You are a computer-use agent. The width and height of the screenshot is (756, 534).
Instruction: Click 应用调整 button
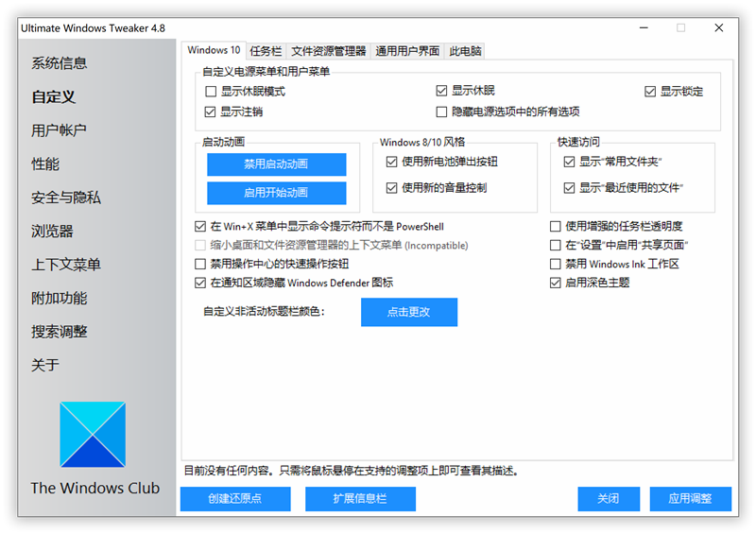[691, 499]
